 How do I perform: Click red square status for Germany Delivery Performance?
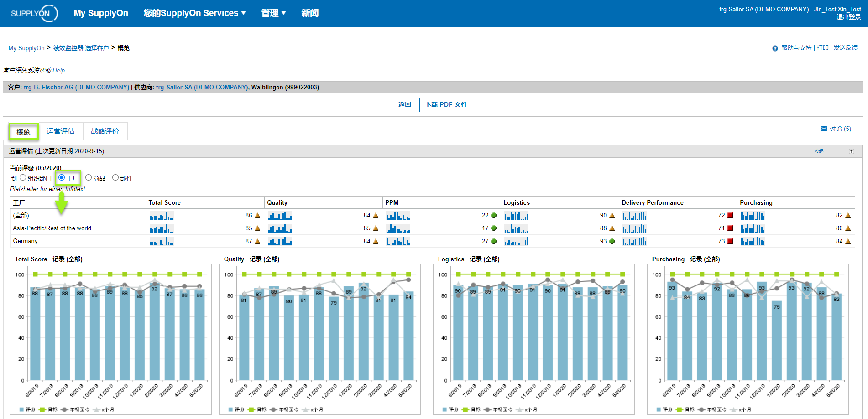coord(730,241)
